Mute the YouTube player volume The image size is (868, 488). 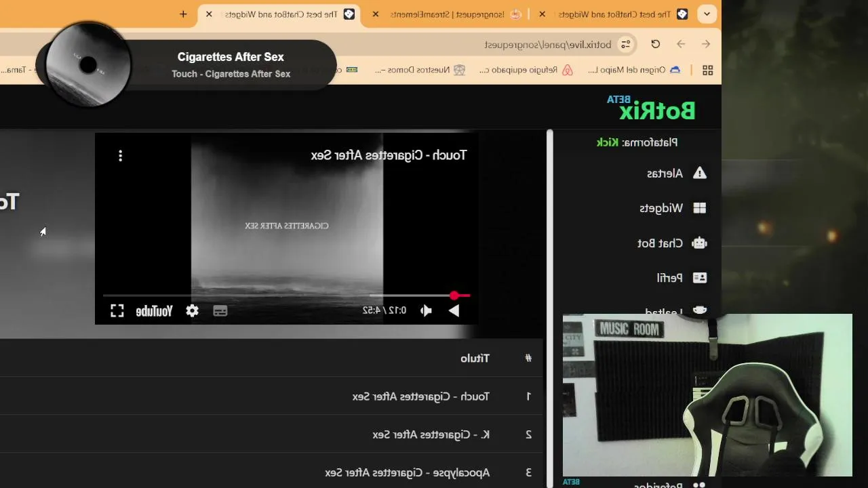pos(426,310)
